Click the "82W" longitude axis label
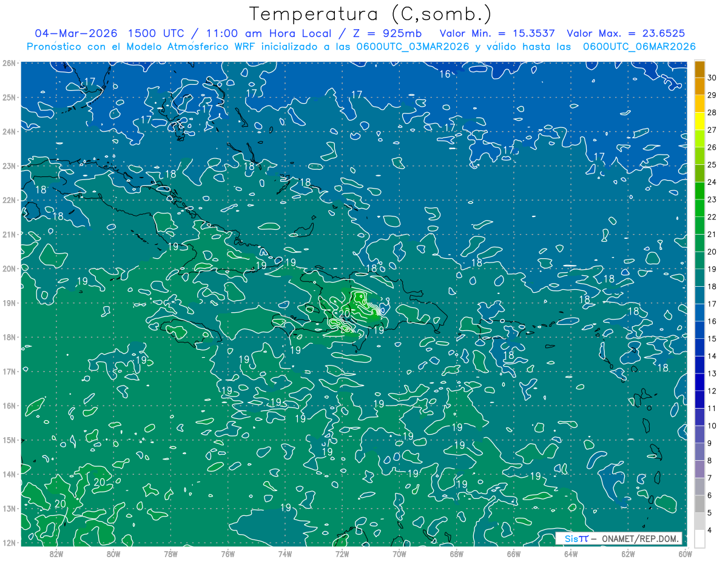Screen dimensions: 728x562 56,553
